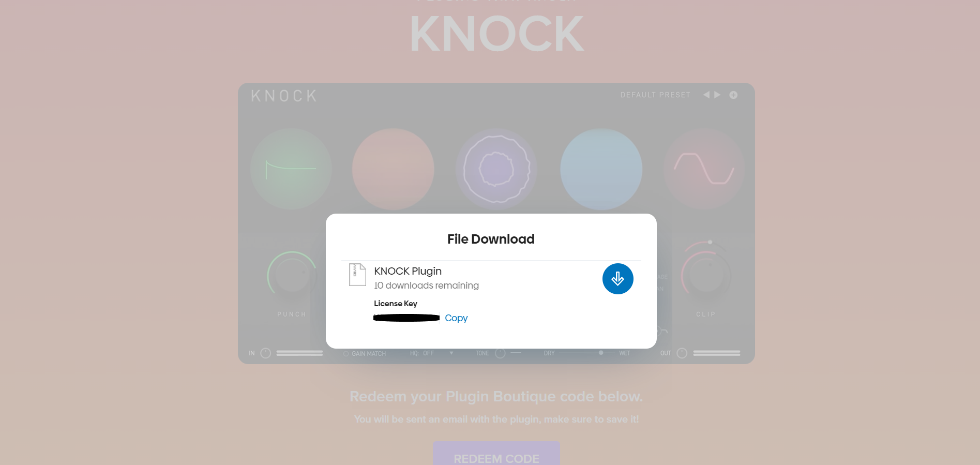Click the DEFAULT PRESET label
Viewport: 980px width, 465px height.
(x=655, y=95)
